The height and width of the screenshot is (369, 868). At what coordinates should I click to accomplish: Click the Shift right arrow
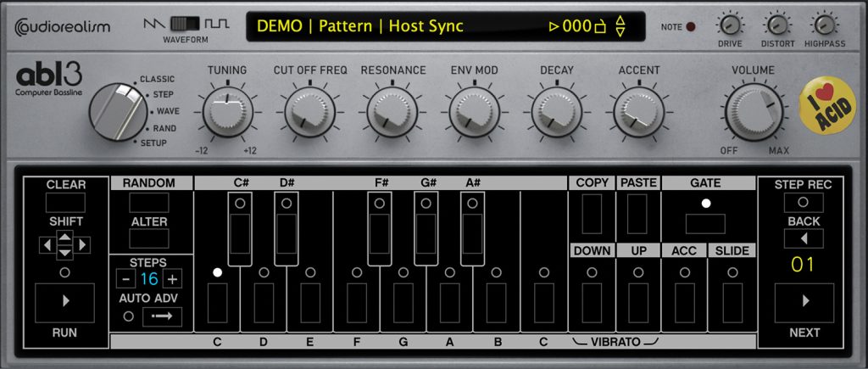81,246
